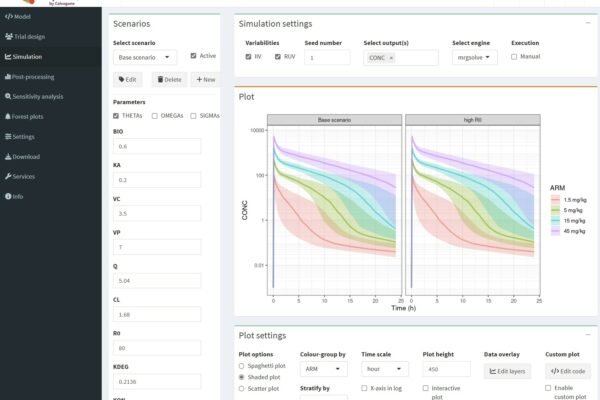Enable Manual execution checkbox
The width and height of the screenshot is (600, 400).
(515, 57)
